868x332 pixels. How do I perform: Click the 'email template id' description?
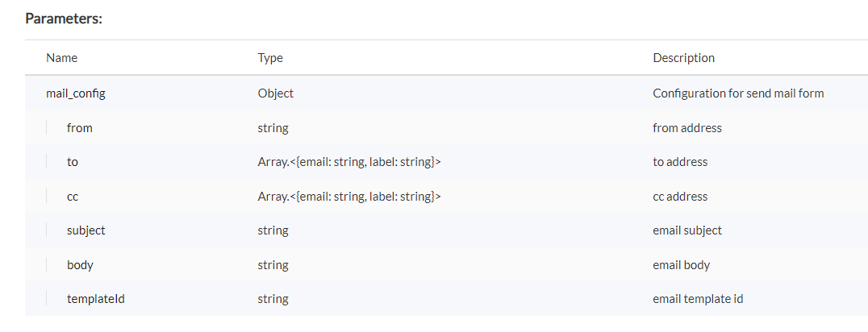click(x=698, y=299)
